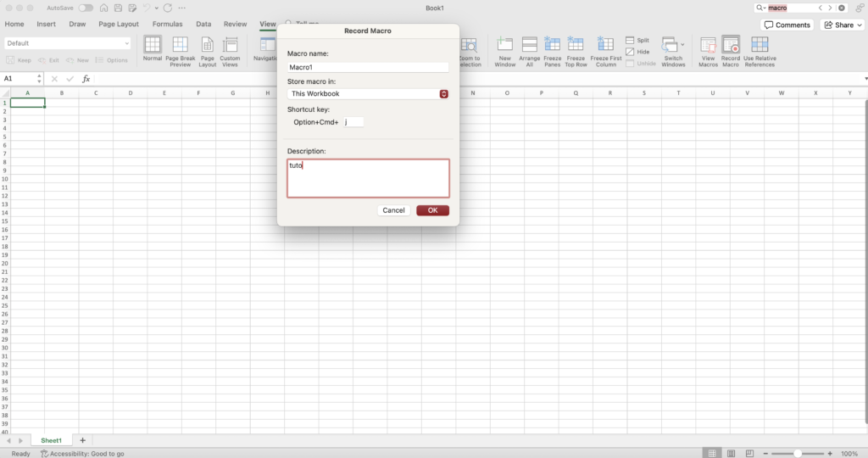The width and height of the screenshot is (868, 458).
Task: Click the Insert Function fx icon
Action: coord(86,79)
